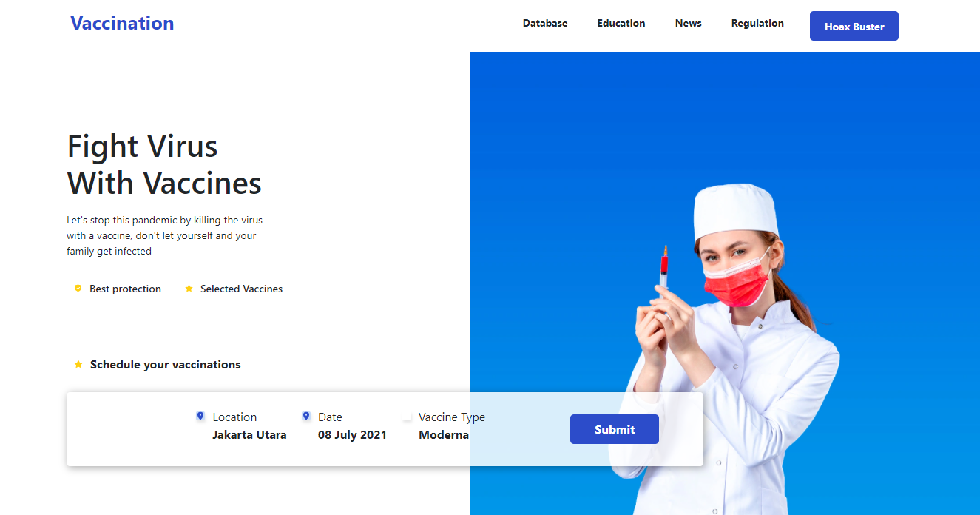Click the star icon next to Schedule your vaccinations
The height and width of the screenshot is (515, 980).
78,364
